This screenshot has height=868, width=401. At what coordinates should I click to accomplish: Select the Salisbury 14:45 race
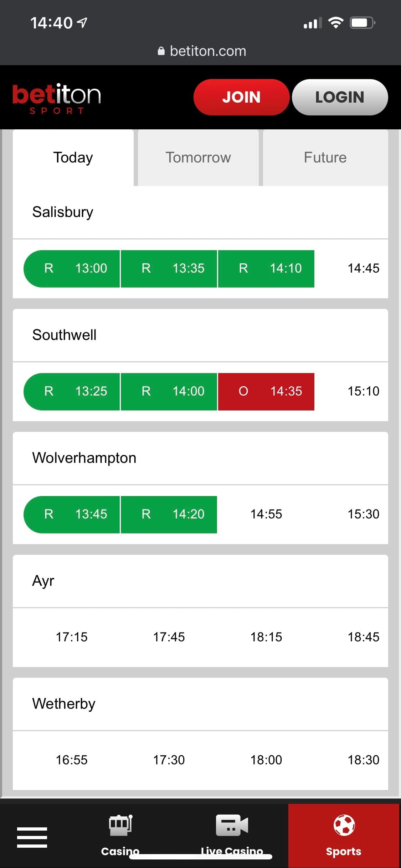(x=363, y=268)
